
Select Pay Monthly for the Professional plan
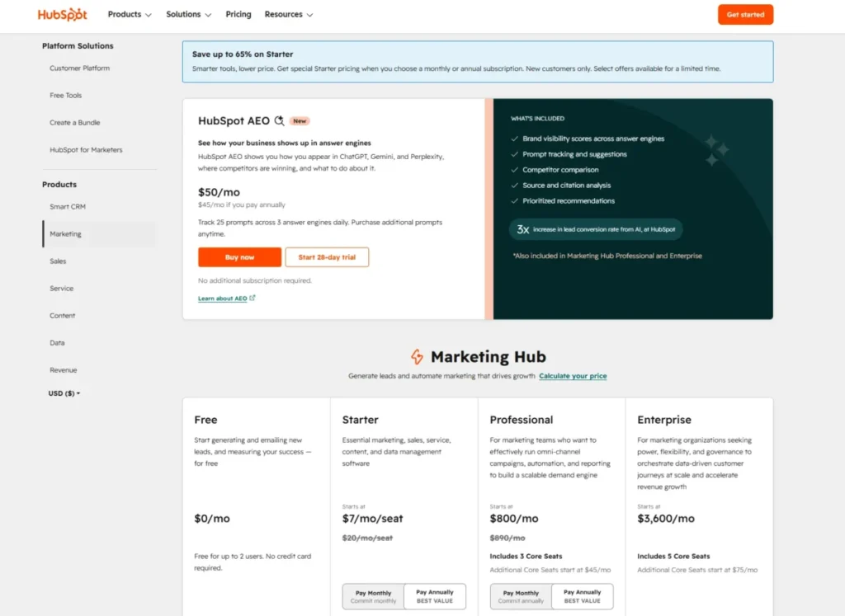[522, 596]
